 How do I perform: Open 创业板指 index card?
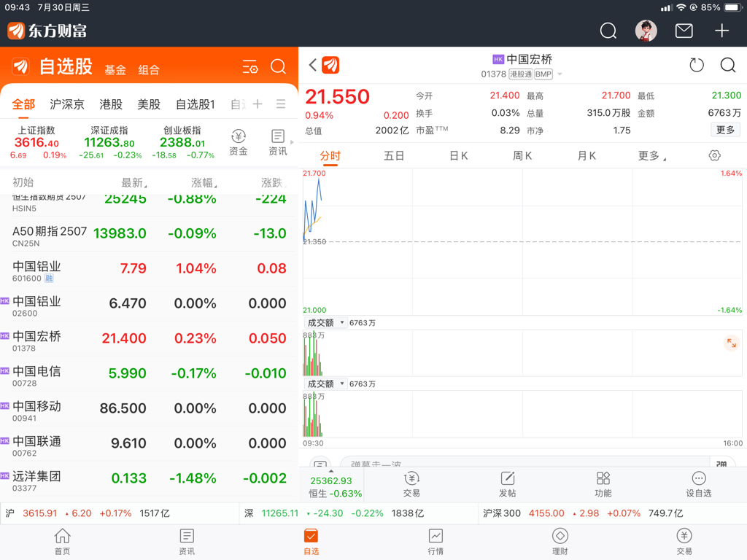[x=182, y=142]
